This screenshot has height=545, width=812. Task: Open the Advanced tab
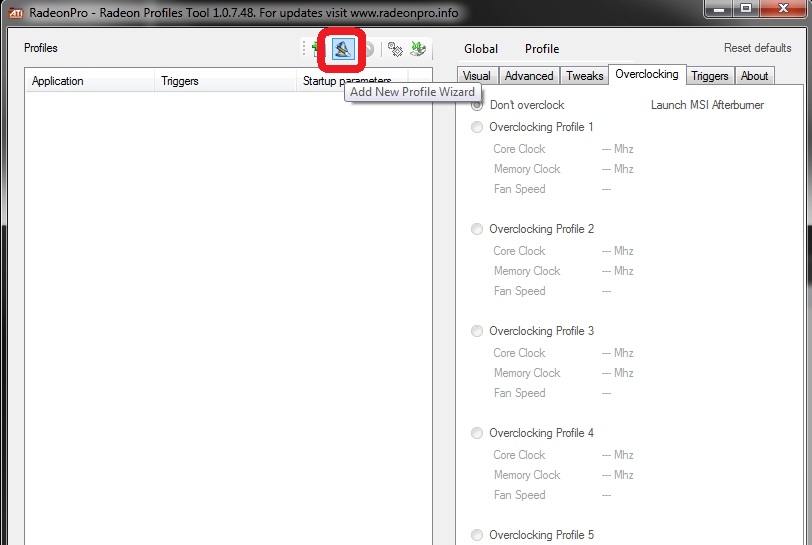[x=529, y=76]
